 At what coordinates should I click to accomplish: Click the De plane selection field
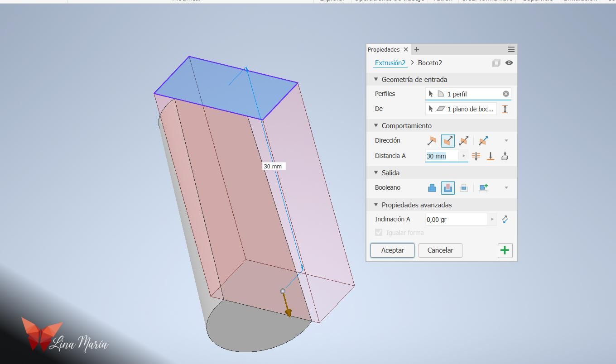(461, 109)
